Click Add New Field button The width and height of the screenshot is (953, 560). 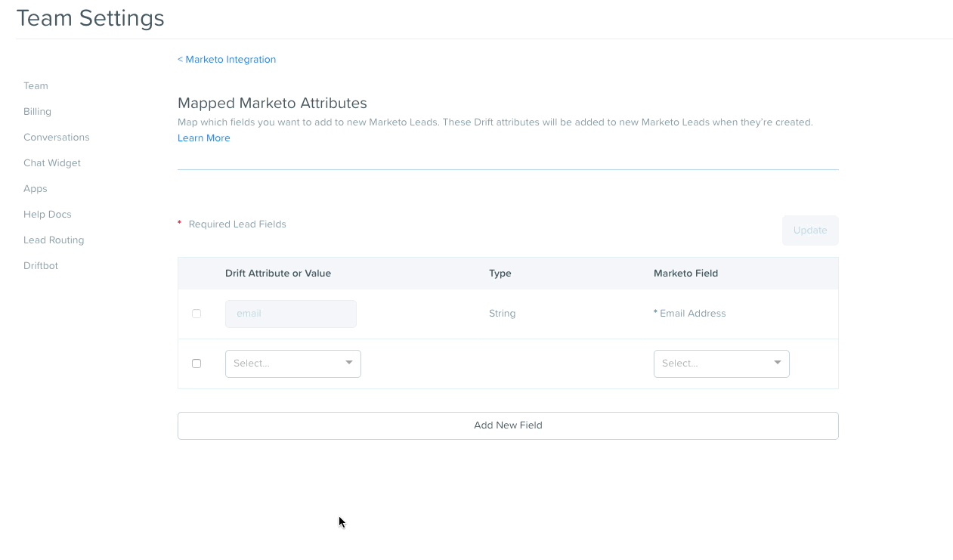pyautogui.click(x=508, y=425)
